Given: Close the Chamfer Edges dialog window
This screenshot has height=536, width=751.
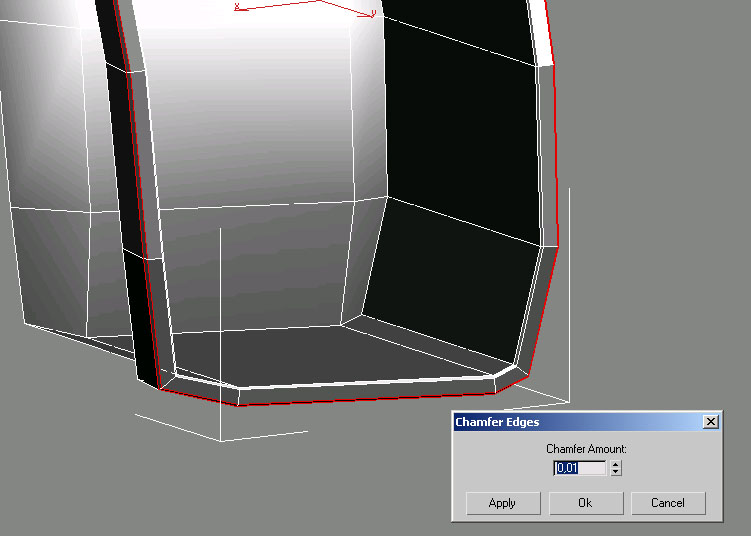Looking at the screenshot, I should click(x=711, y=422).
